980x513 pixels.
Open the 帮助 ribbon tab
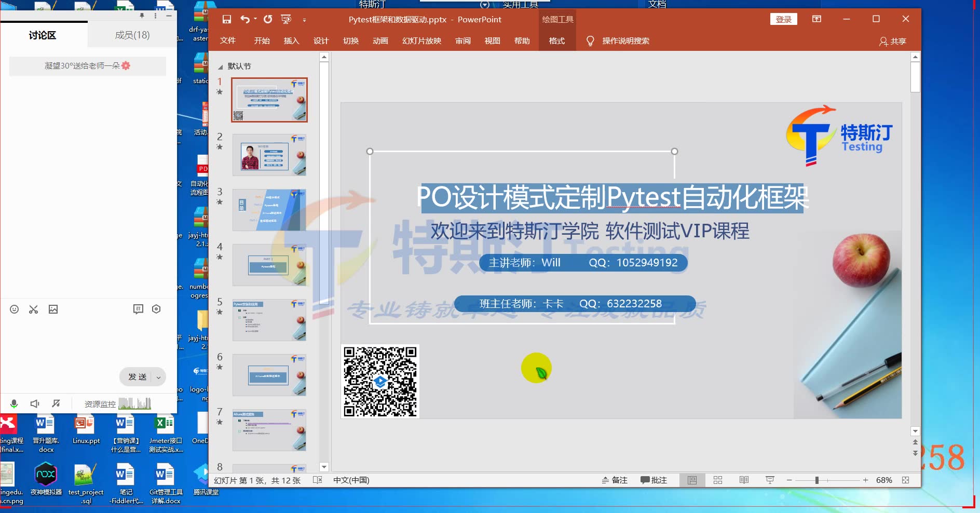pos(522,40)
